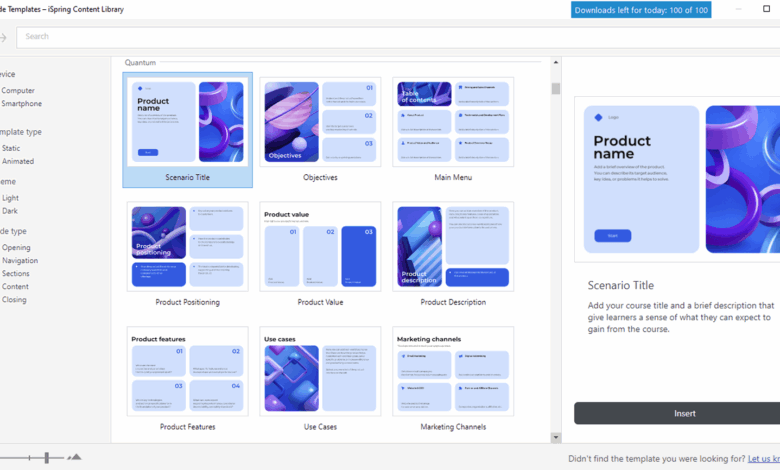780x470 pixels.
Task: Click the Downloads left for today badge
Action: point(641,10)
